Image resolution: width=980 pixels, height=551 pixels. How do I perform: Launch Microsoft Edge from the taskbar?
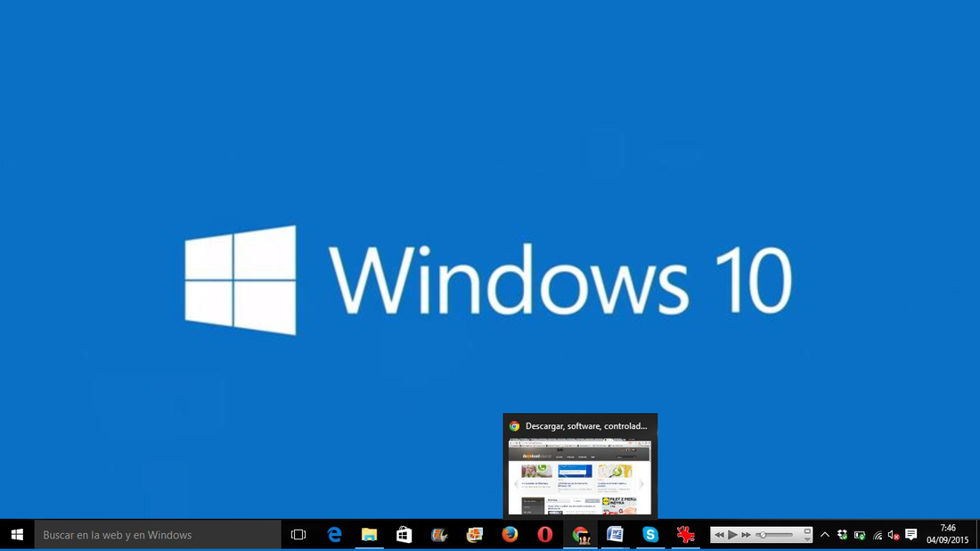334,535
